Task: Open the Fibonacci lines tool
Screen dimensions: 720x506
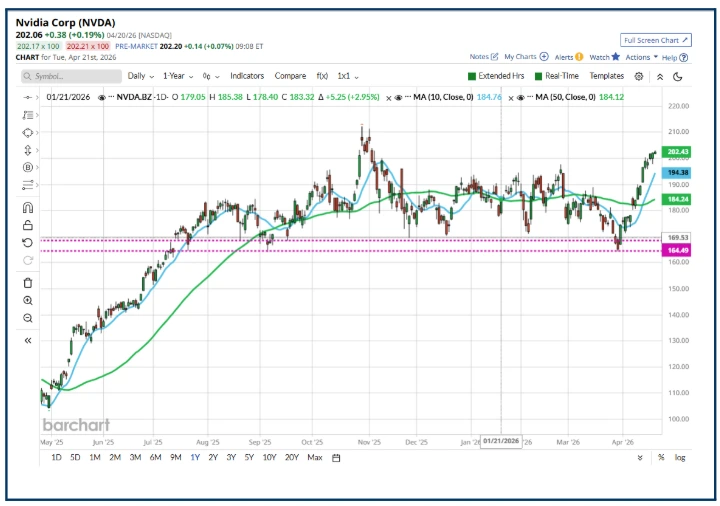Action: 28,185
